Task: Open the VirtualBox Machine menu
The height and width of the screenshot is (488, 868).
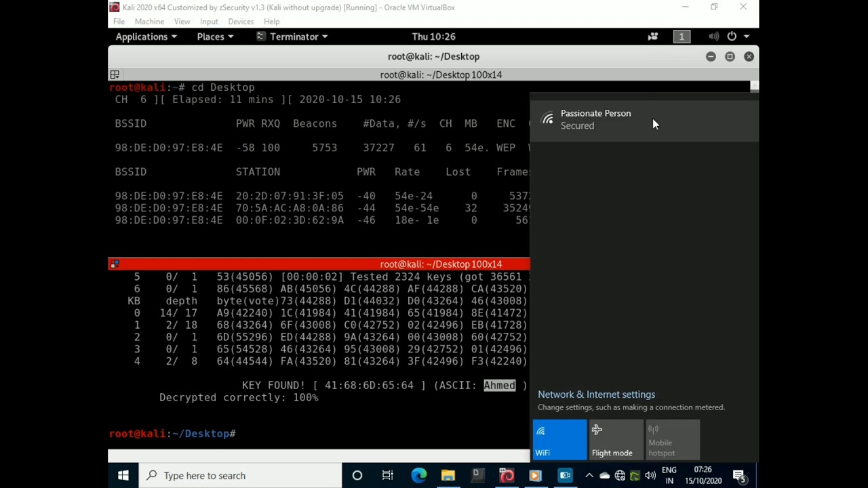Action: (x=149, y=22)
